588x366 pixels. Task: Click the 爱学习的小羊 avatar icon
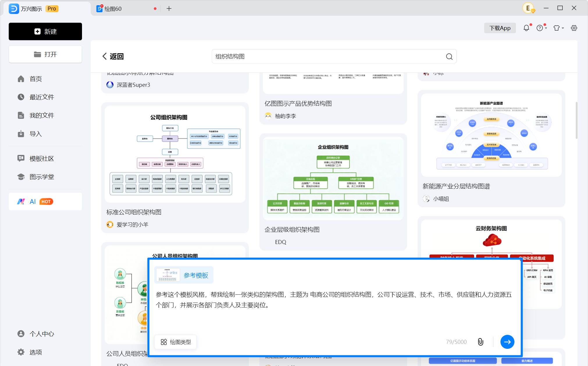tap(110, 224)
